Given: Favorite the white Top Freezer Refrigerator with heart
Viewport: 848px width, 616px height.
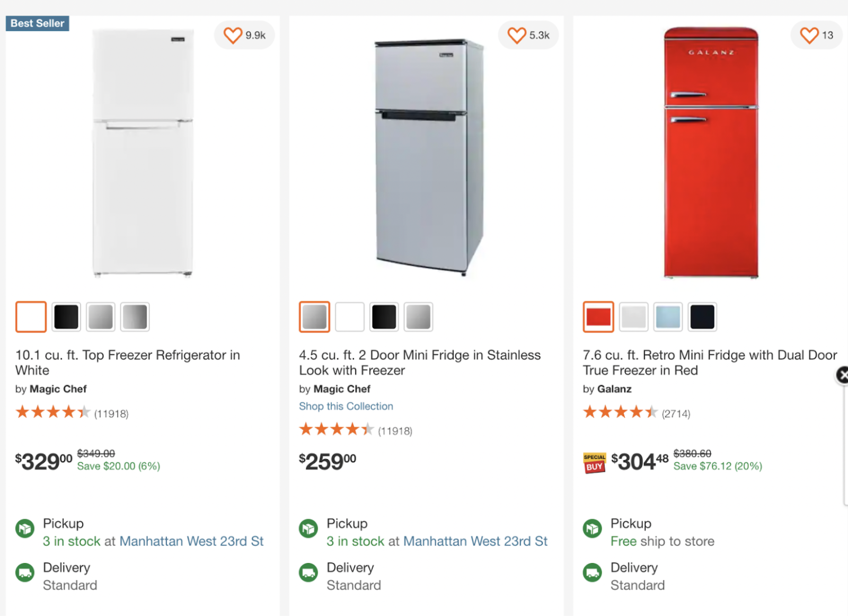Looking at the screenshot, I should [233, 36].
